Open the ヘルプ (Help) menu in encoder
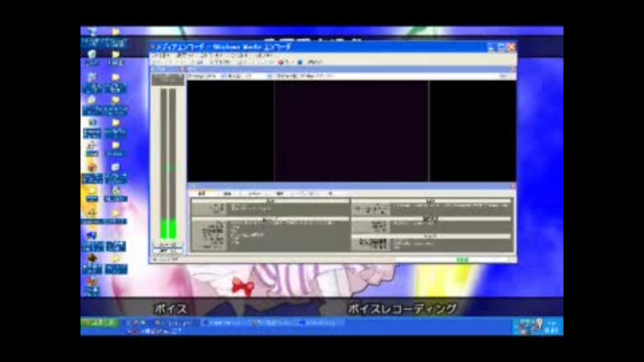Viewport: 644px width, 362px height. click(264, 55)
